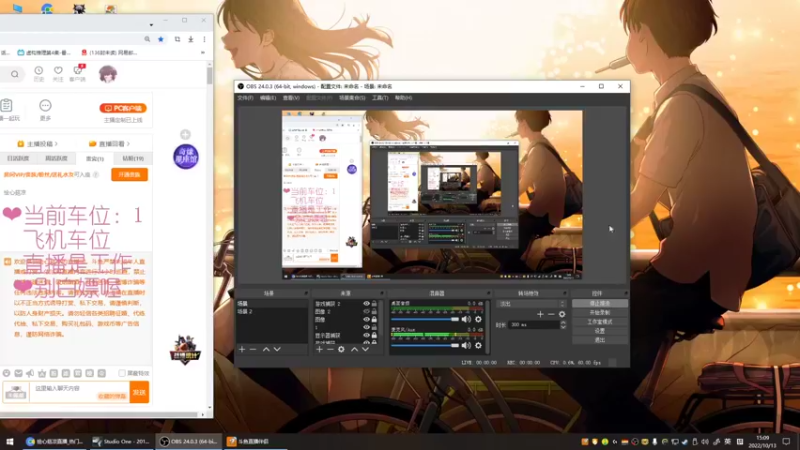Viewport: 800px width, 450px height.
Task: Click 开始录制 button in OBS controls
Action: click(x=599, y=313)
